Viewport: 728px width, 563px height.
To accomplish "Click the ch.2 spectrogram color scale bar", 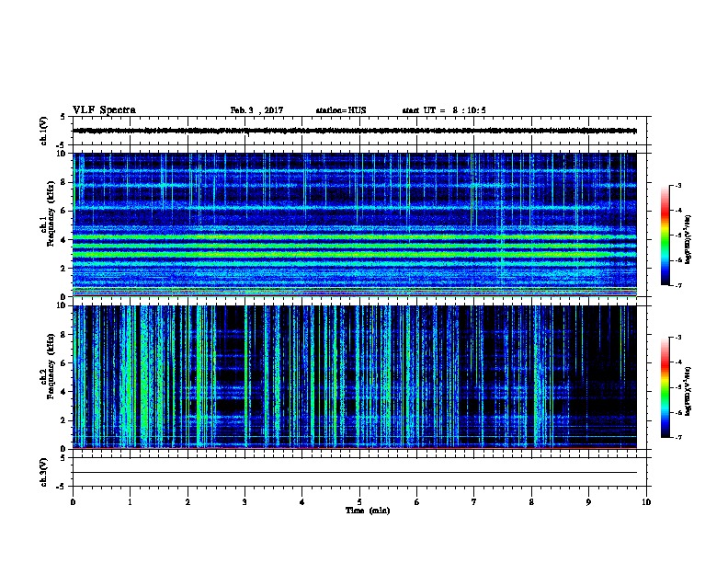I will click(665, 387).
